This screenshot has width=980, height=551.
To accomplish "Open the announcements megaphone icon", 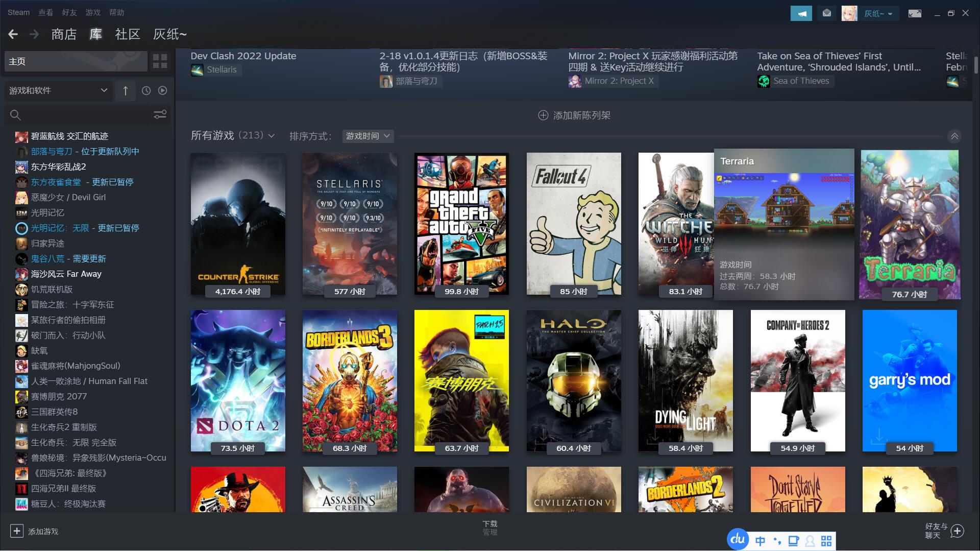I will [801, 13].
